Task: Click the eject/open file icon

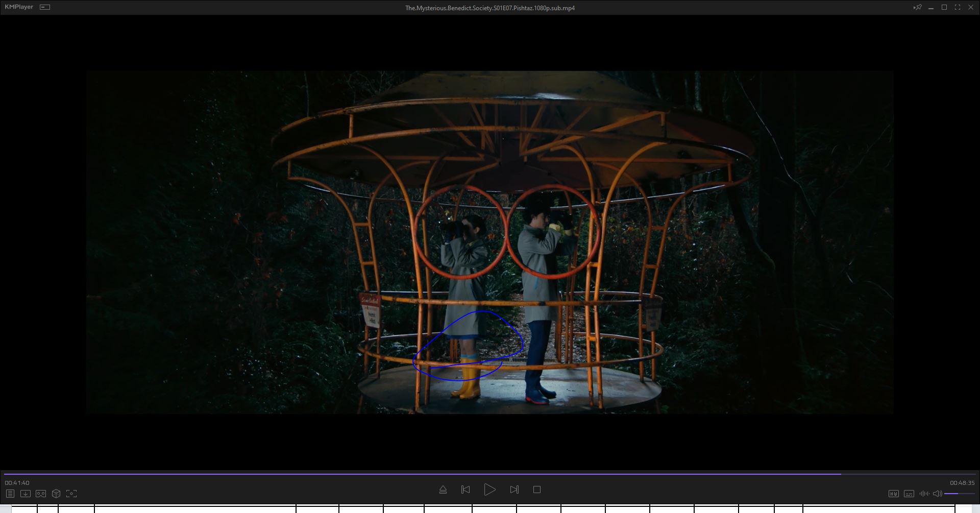Action: (x=443, y=490)
